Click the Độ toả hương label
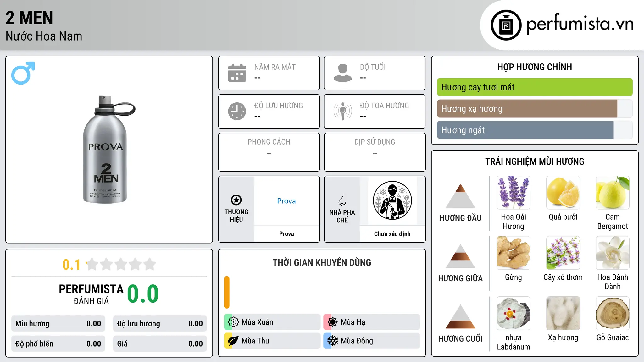This screenshot has height=362, width=644. click(x=384, y=106)
